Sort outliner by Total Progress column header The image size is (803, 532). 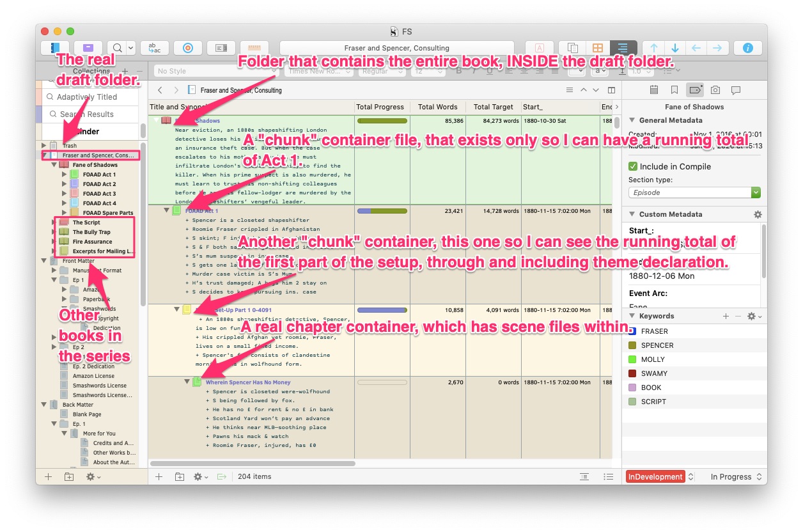click(x=380, y=107)
